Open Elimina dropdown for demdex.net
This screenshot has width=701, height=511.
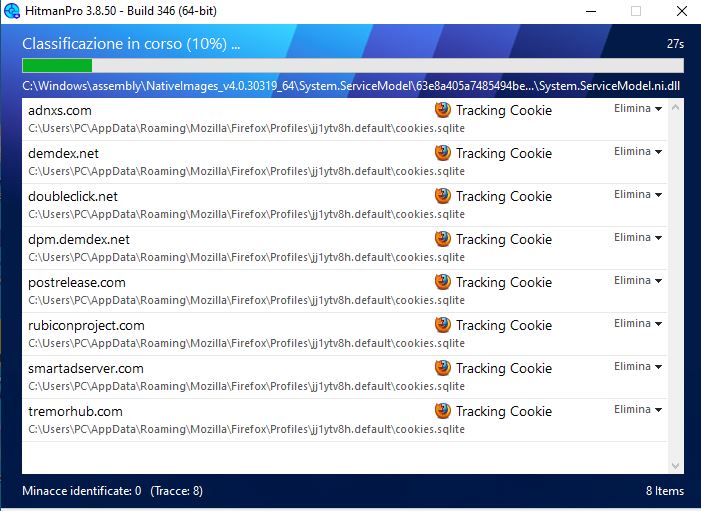point(638,152)
